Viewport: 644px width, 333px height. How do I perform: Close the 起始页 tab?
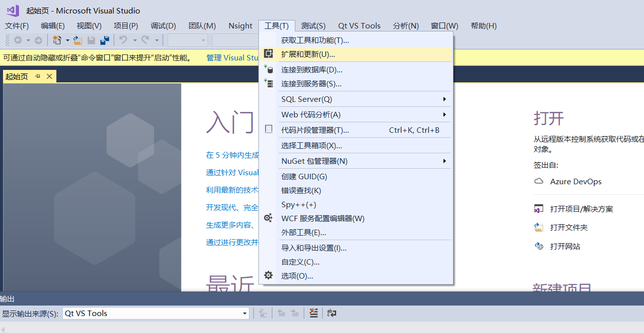click(49, 76)
